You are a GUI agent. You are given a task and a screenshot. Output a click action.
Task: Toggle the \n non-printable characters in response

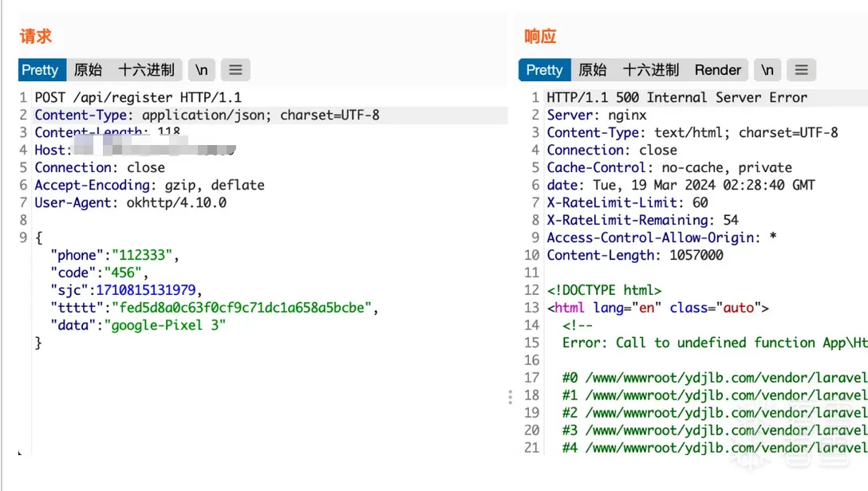pyautogui.click(x=767, y=70)
